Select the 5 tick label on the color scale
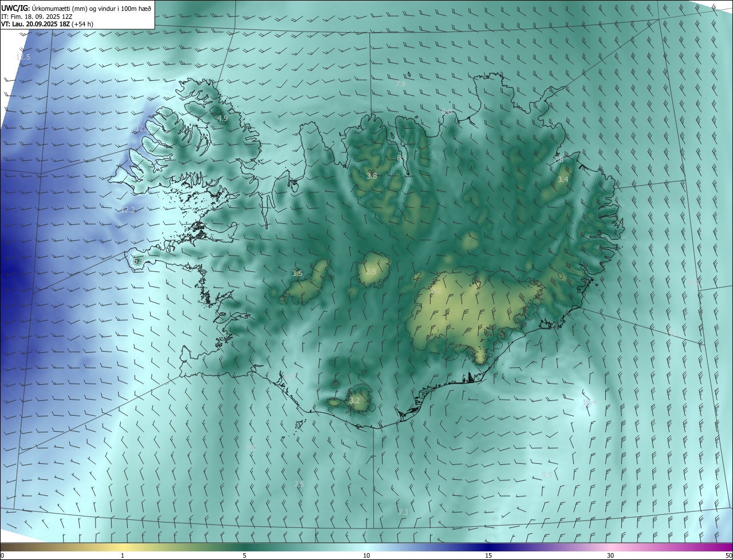This screenshot has width=733, height=560. pyautogui.click(x=245, y=555)
